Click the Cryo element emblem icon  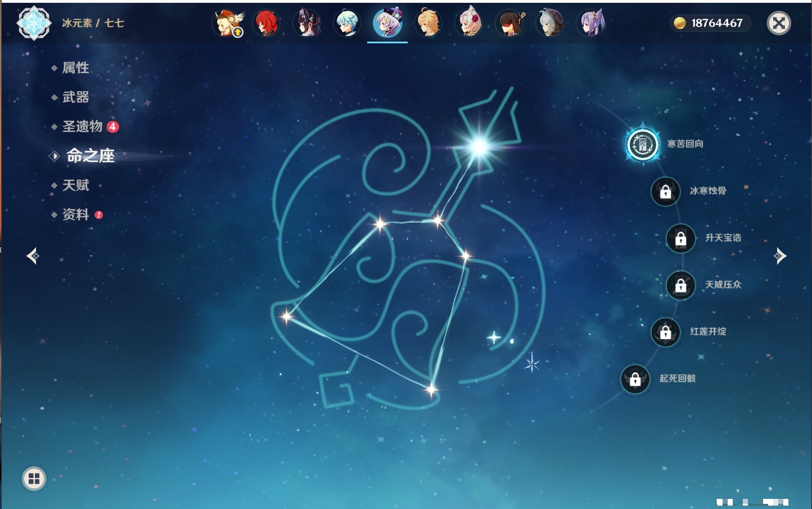click(34, 23)
